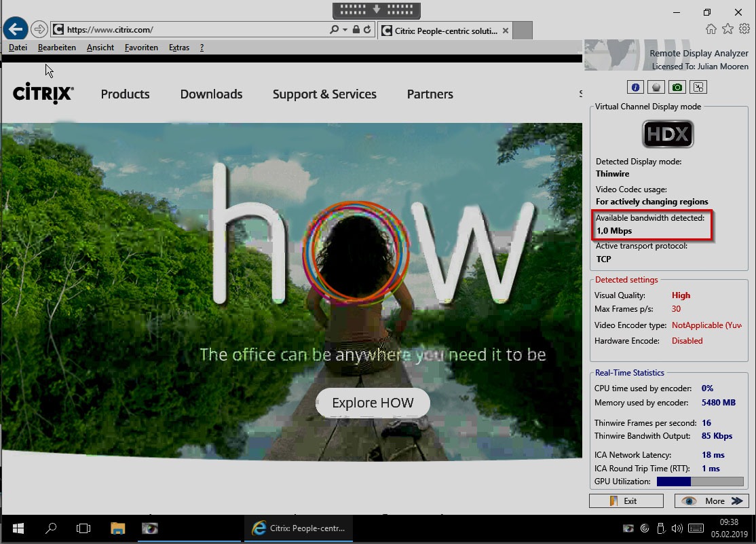Go back with the browser back arrow
The image size is (756, 544).
[x=16, y=29]
